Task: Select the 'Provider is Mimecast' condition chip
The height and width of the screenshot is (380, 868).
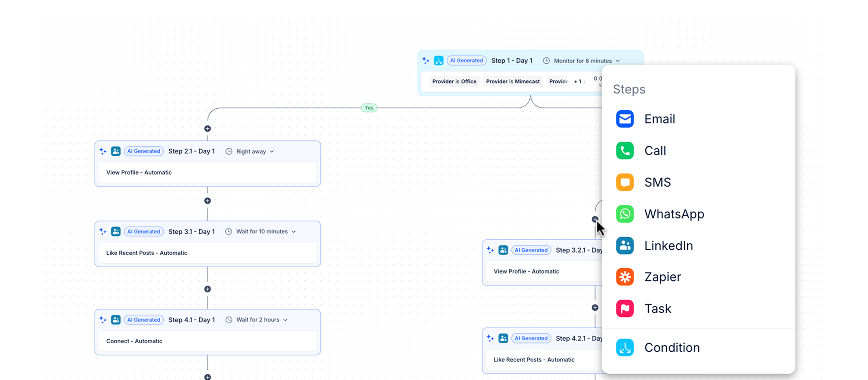Action: pos(513,82)
